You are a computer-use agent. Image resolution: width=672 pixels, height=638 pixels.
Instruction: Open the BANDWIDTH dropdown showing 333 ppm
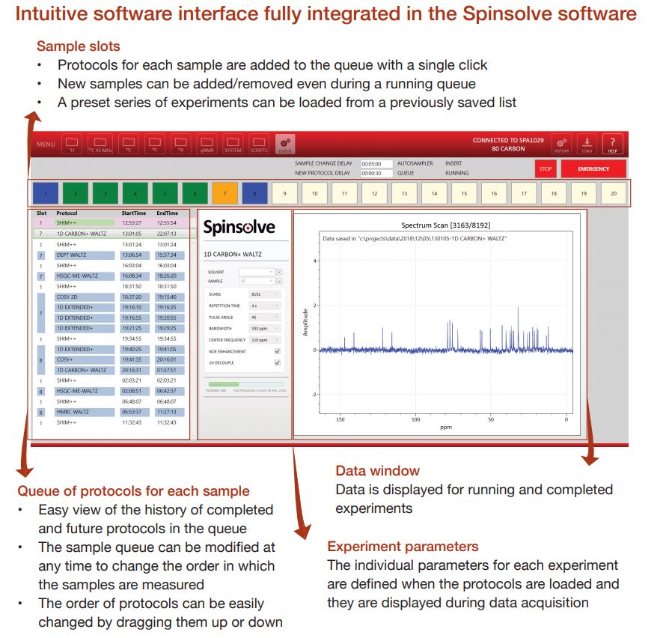click(265, 329)
